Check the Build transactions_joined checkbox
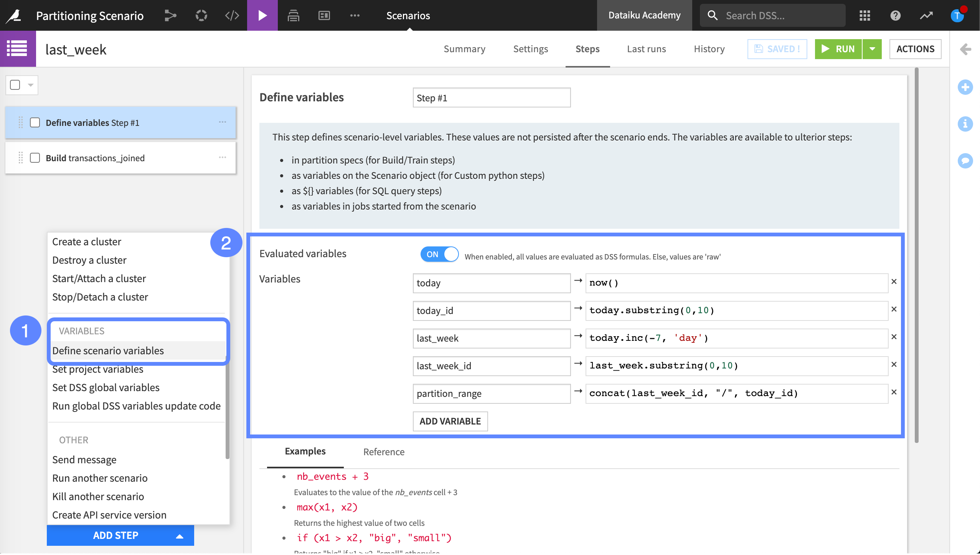This screenshot has width=980, height=555. click(x=34, y=158)
